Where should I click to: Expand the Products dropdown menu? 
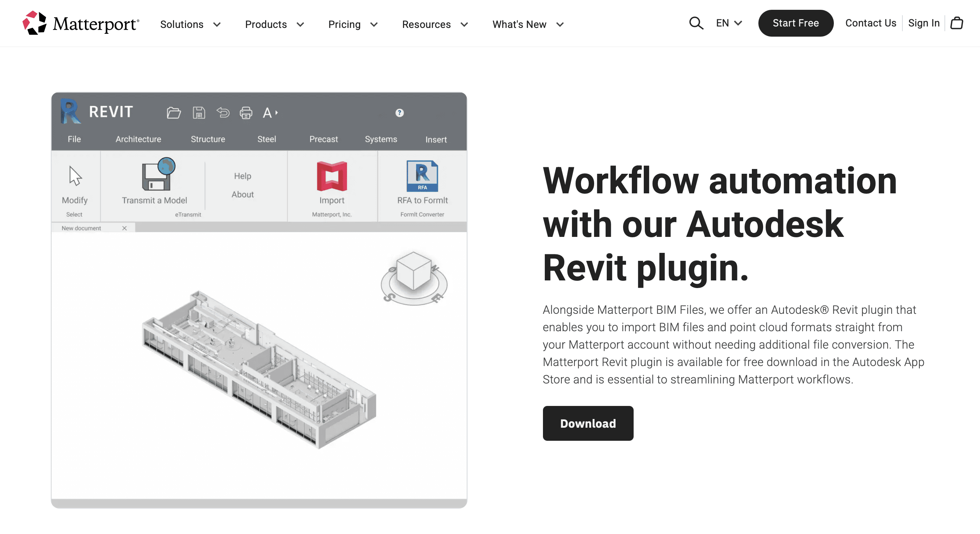tap(274, 24)
